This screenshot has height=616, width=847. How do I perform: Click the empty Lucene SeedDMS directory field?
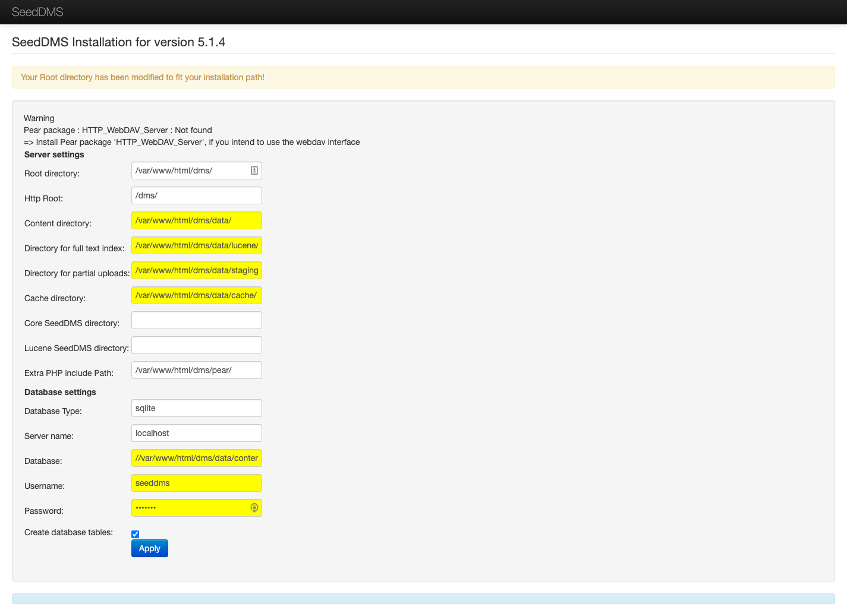coord(196,345)
